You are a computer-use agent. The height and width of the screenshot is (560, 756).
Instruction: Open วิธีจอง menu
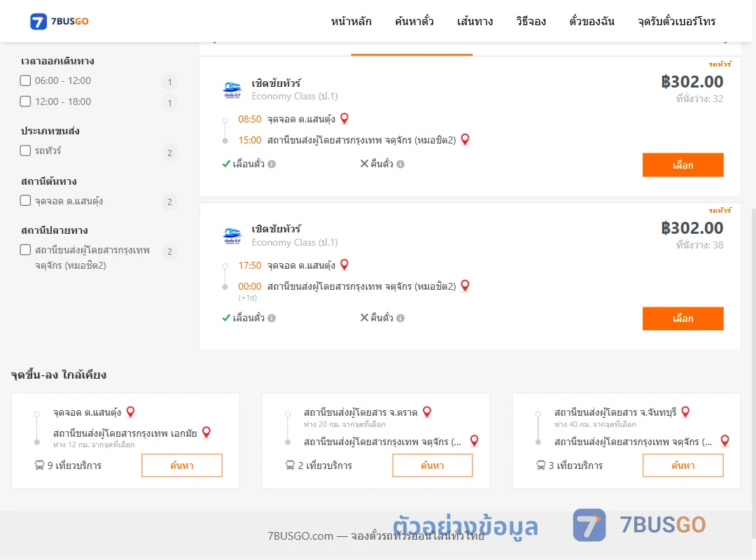(x=531, y=21)
